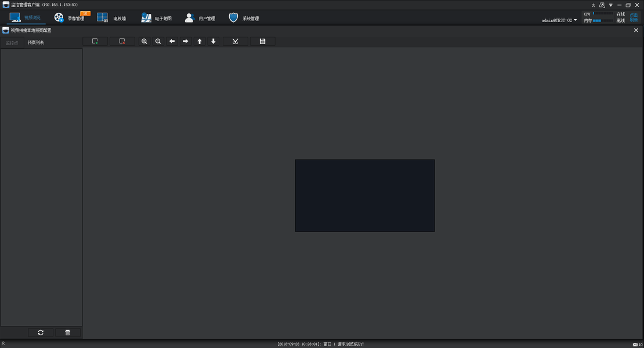Click the 点击刷新 refresh link
The height and width of the screenshot is (348, 644).
point(634,17)
